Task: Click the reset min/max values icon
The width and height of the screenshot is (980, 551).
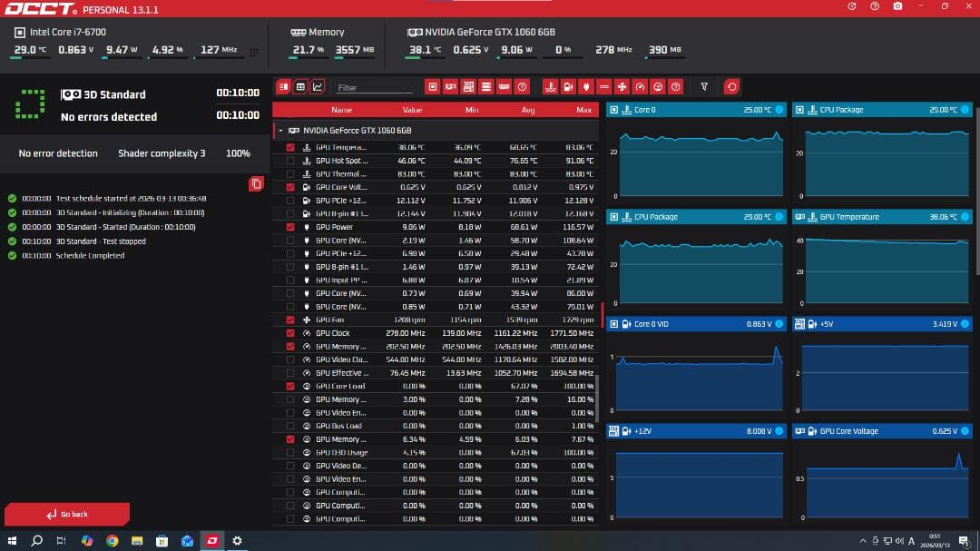Action: coord(731,87)
